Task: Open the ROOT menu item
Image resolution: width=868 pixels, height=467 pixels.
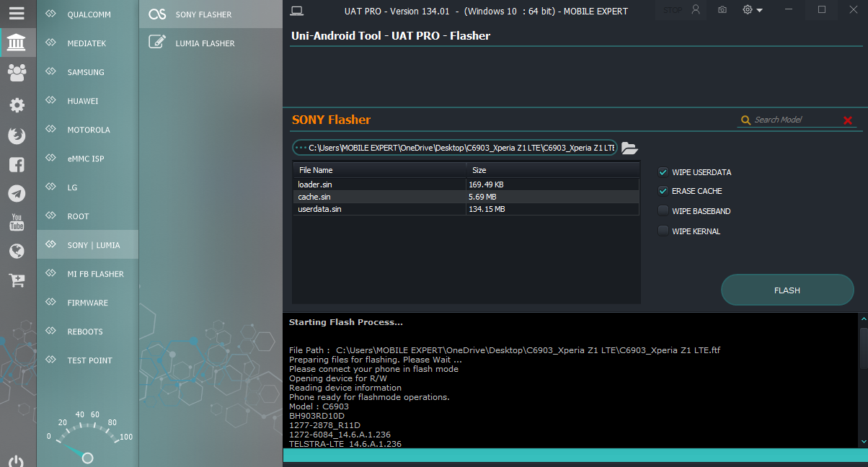Action: tap(87, 216)
